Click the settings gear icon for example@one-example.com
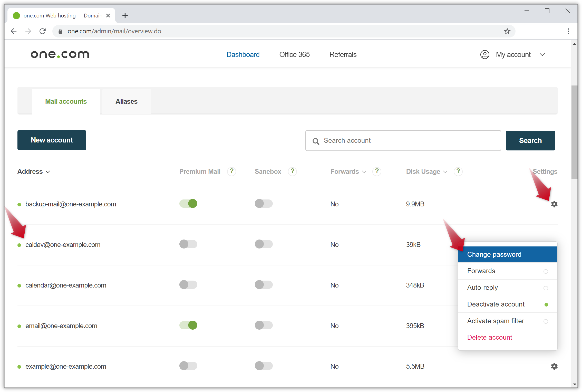 click(x=554, y=366)
